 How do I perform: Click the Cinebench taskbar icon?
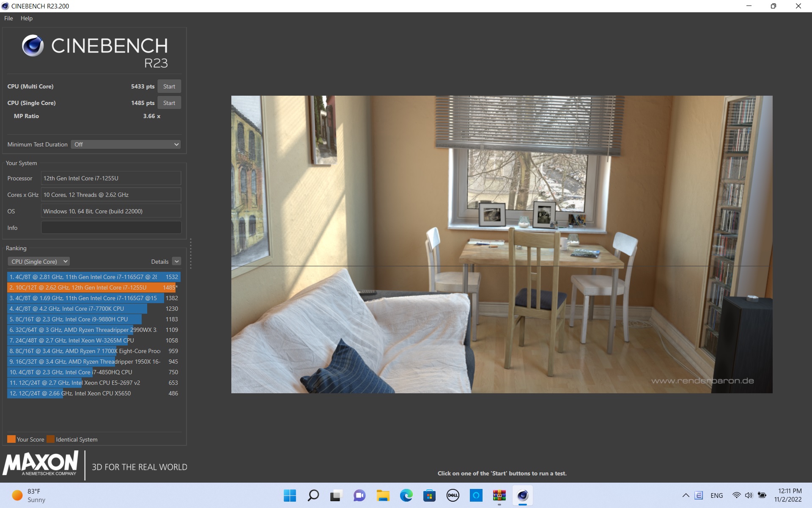(x=522, y=495)
